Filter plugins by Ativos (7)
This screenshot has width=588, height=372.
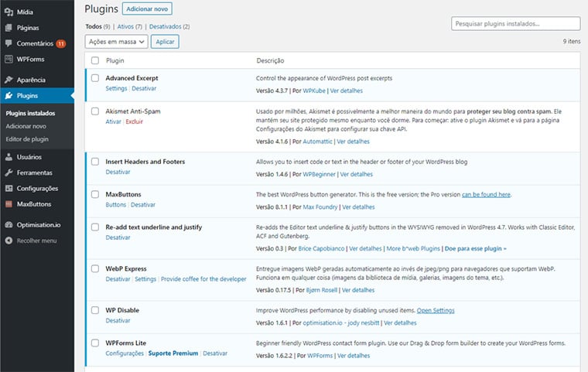[129, 26]
